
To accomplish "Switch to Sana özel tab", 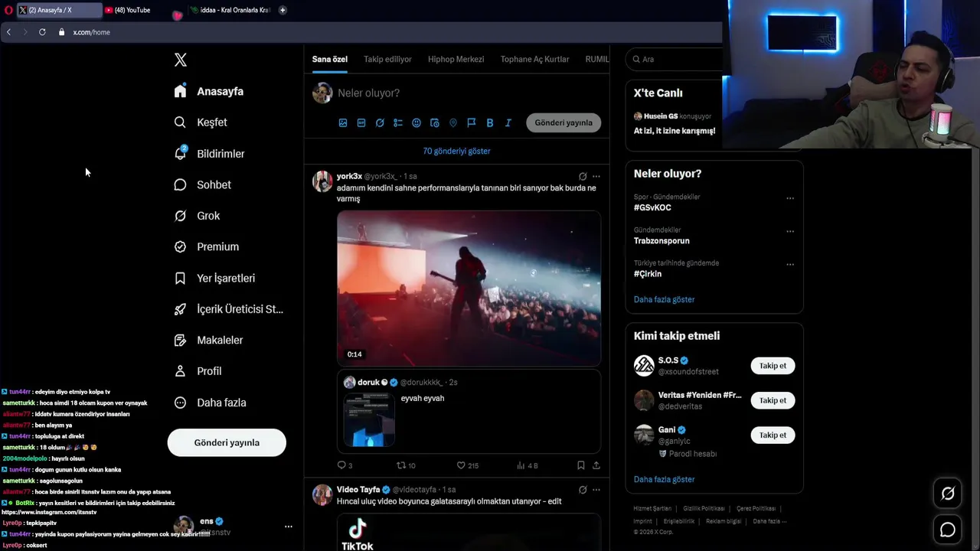I will (x=330, y=59).
